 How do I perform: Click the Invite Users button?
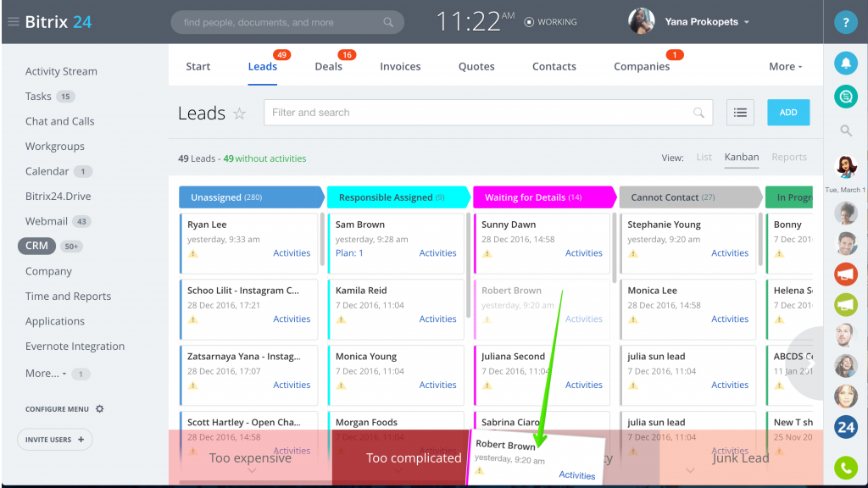(x=55, y=440)
